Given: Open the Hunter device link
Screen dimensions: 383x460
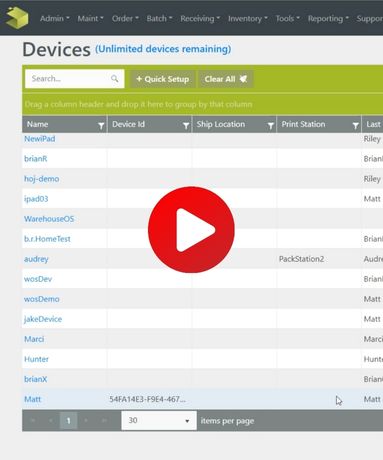Looking at the screenshot, I should pos(36,359).
